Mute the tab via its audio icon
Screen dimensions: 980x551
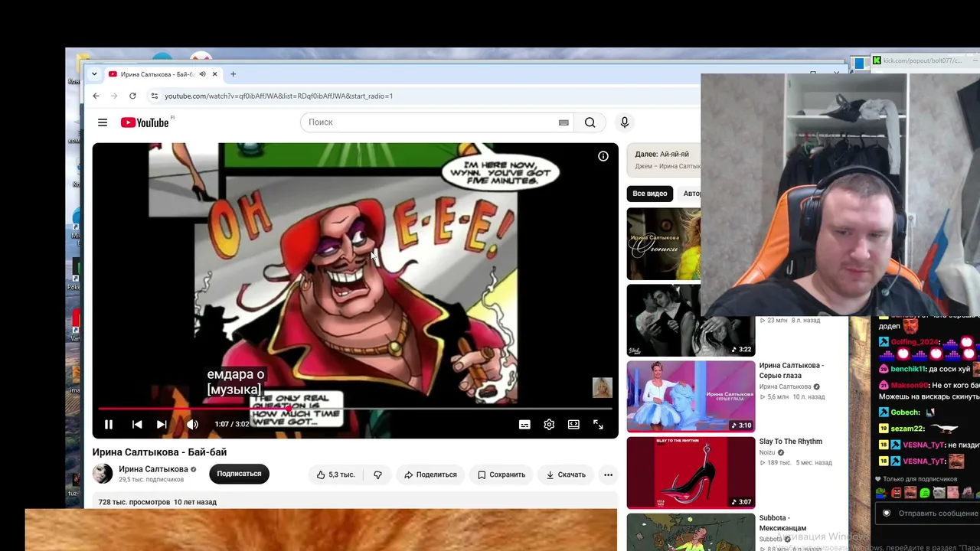[203, 74]
